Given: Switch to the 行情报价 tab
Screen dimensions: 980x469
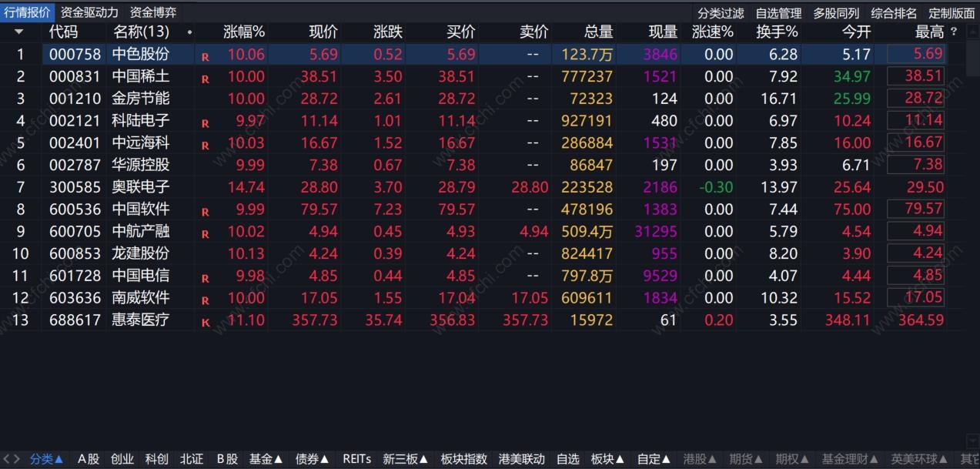Looking at the screenshot, I should pyautogui.click(x=28, y=12).
